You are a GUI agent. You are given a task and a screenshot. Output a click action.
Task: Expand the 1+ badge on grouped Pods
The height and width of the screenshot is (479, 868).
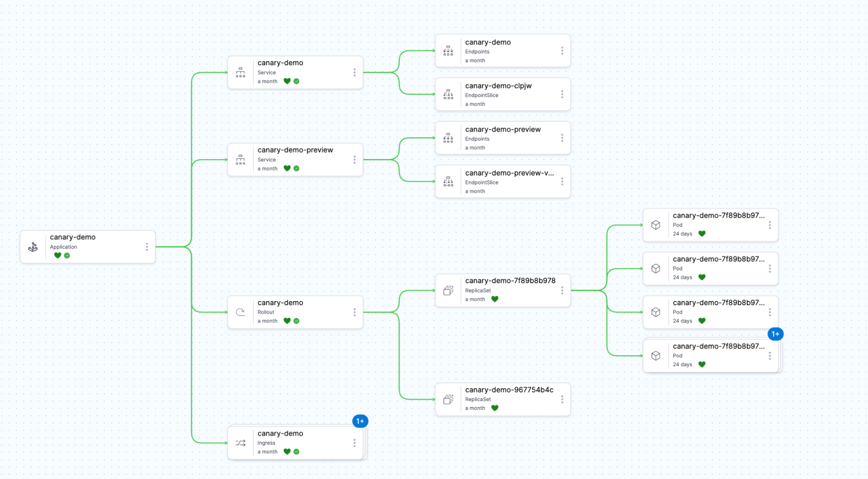775,334
